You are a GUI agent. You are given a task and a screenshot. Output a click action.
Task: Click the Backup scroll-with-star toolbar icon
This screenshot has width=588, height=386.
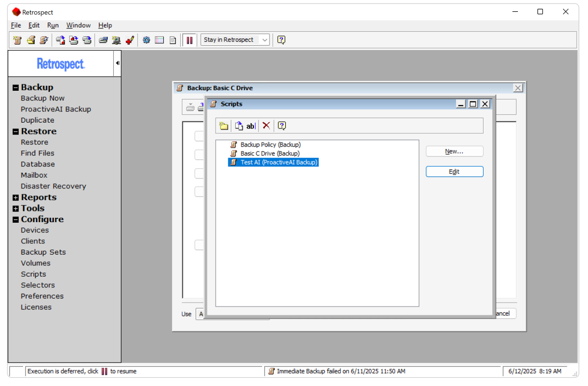coord(18,40)
